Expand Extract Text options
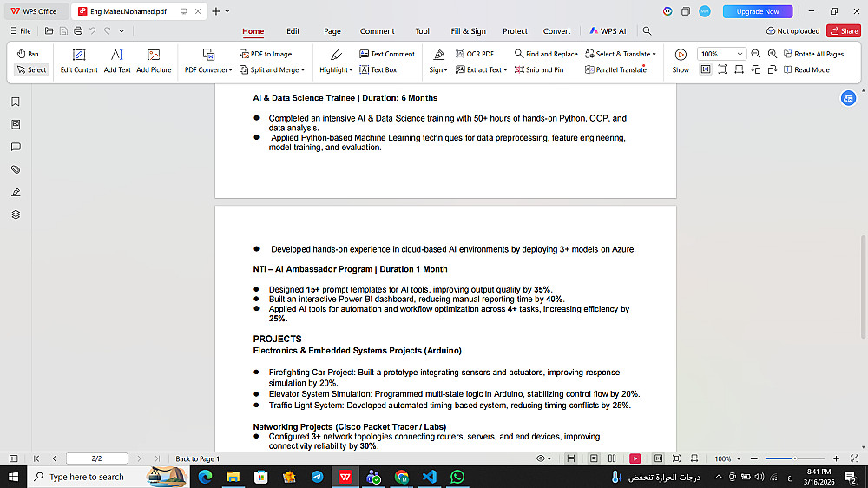Screen dimensions: 868x488 pos(481,69)
